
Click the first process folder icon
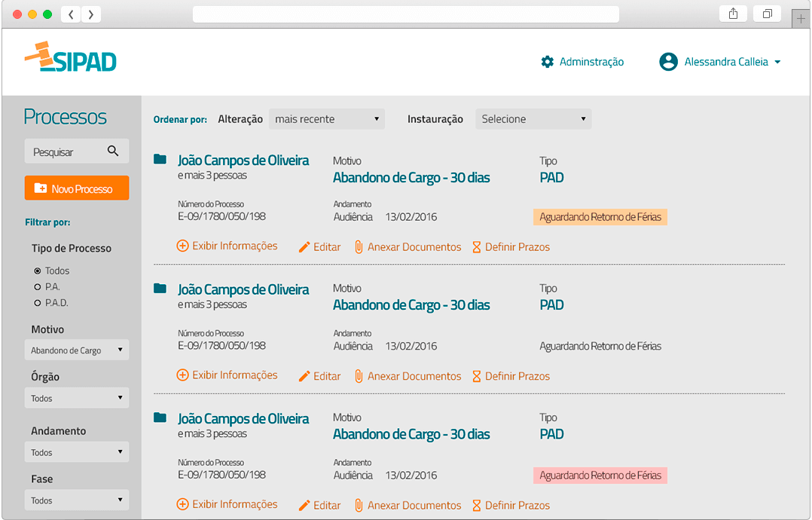(x=160, y=160)
